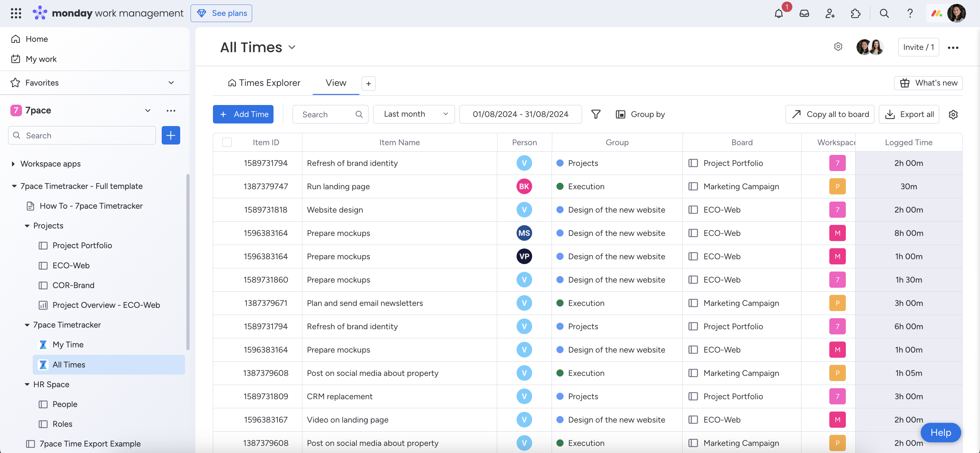Screen dimensions: 980x453
Task: Switch to the Times Explorer tab
Action: (264, 83)
